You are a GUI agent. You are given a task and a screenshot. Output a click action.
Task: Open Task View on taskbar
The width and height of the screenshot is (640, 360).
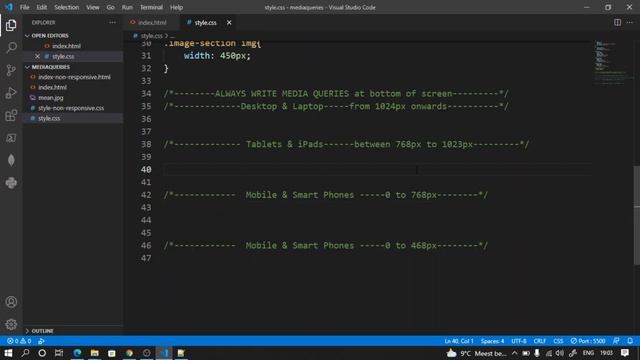click(x=59, y=353)
